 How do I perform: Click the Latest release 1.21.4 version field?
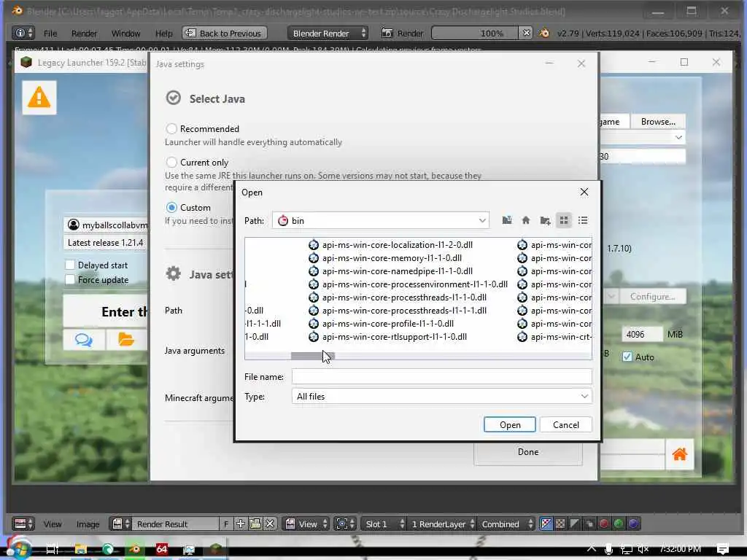106,243
